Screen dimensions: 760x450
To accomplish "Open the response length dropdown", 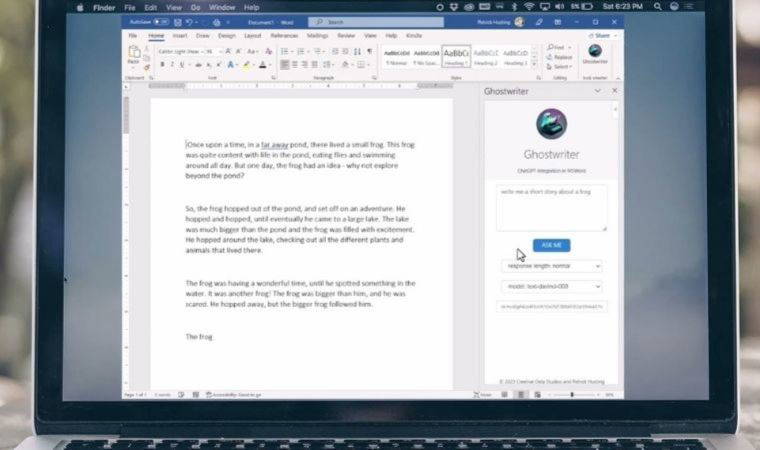I will point(552,266).
